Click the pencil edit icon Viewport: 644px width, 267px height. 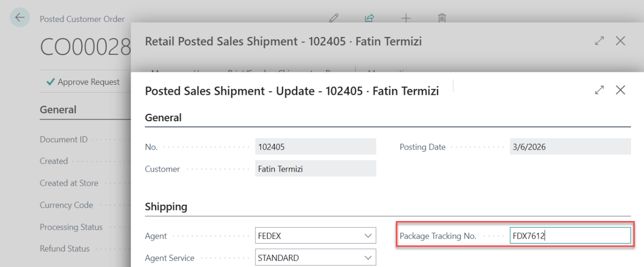coord(334,18)
